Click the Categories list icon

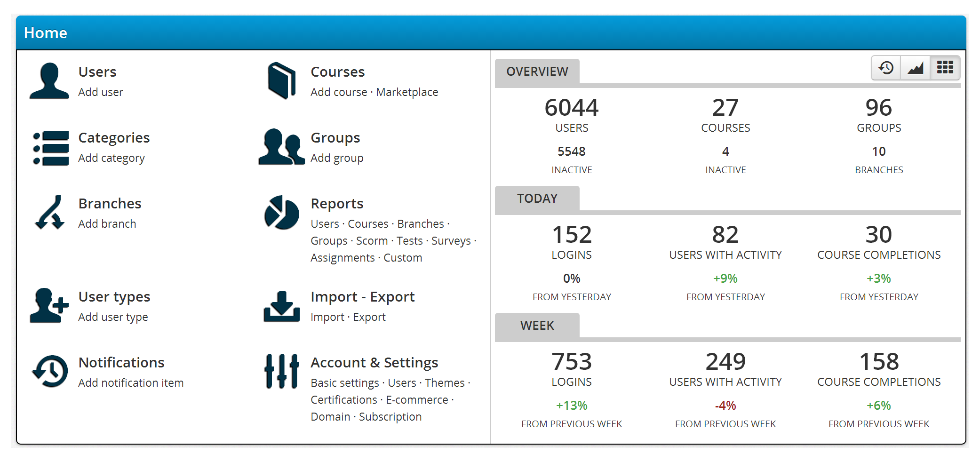tap(51, 148)
